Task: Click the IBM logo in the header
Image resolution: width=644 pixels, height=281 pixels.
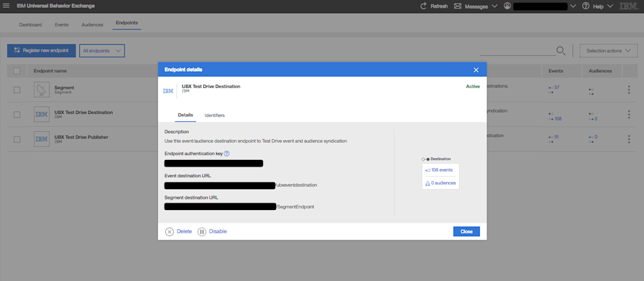Action: 629,6
